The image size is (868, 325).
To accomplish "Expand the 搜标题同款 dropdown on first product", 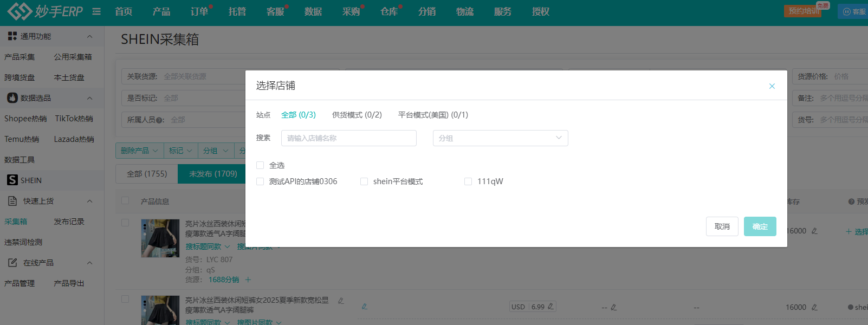I will pyautogui.click(x=208, y=246).
